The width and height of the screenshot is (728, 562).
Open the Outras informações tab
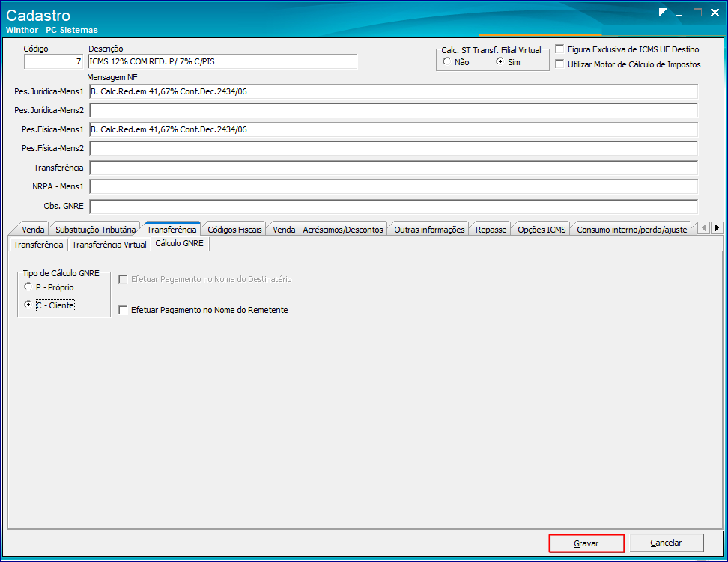tap(429, 229)
